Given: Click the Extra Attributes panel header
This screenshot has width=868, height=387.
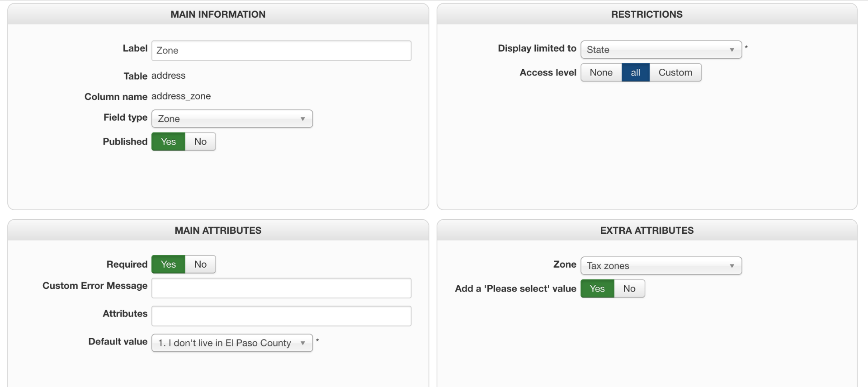Looking at the screenshot, I should tap(646, 231).
